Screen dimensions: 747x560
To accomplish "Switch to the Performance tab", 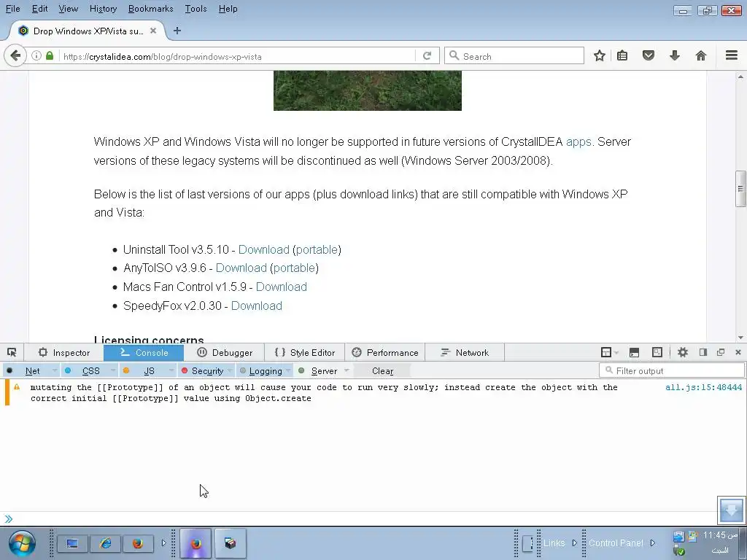I will [x=384, y=352].
